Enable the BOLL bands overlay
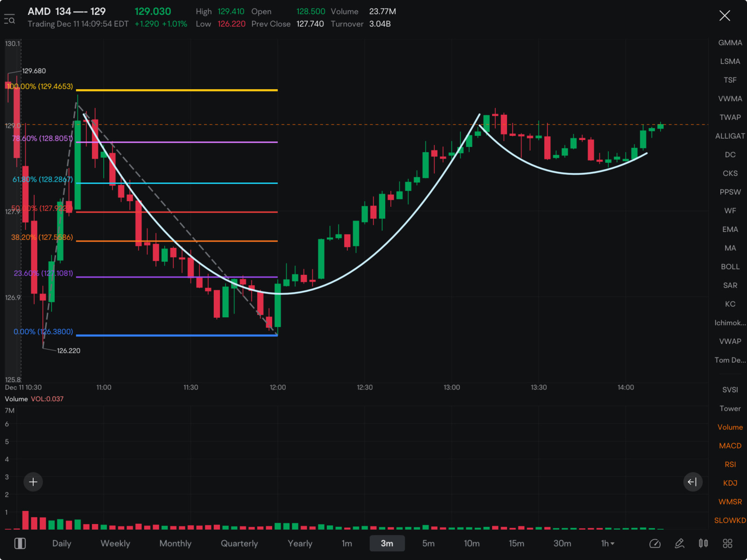The height and width of the screenshot is (560, 747). coord(730,266)
